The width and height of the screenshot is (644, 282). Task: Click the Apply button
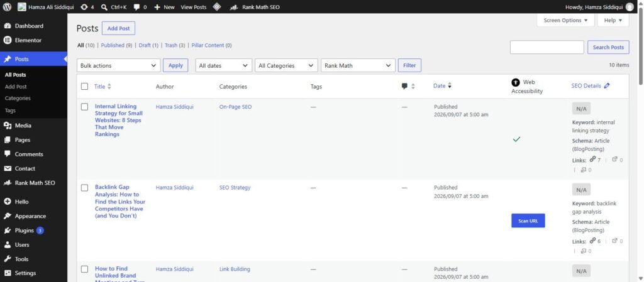175,65
